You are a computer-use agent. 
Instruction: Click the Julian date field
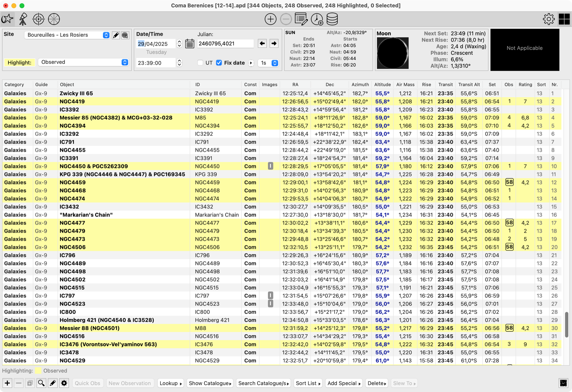225,43
